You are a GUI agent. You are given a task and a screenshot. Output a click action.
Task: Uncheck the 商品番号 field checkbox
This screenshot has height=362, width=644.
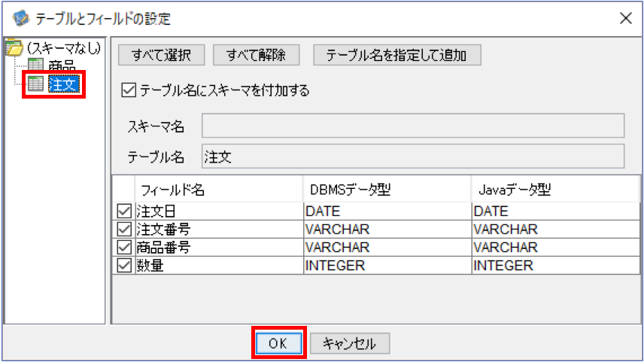tap(124, 248)
